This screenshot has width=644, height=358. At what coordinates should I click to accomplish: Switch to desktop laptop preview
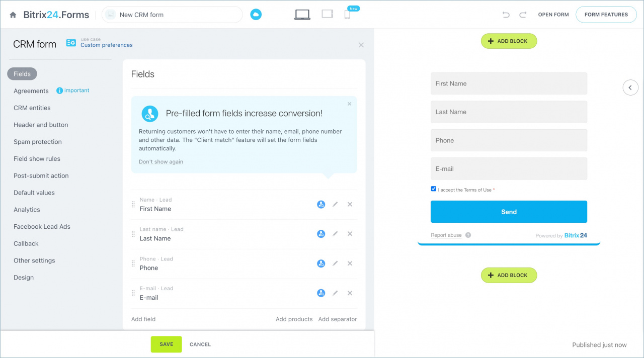[x=302, y=15]
